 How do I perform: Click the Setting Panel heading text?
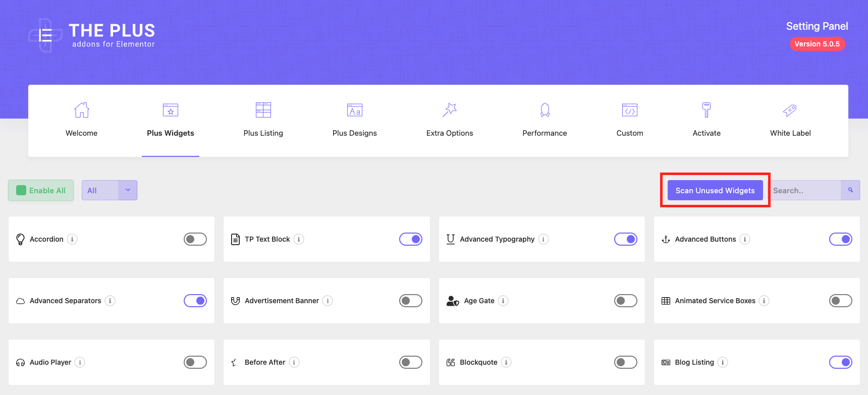click(x=817, y=26)
